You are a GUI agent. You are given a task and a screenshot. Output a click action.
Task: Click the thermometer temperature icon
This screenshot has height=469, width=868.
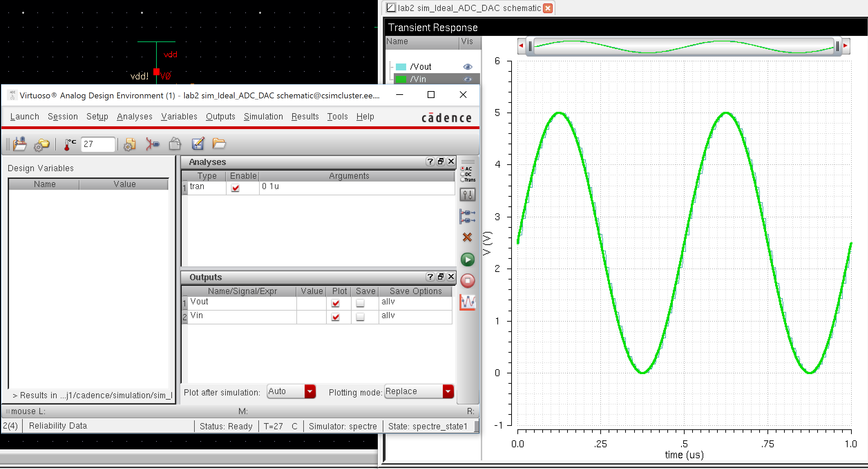coord(69,144)
